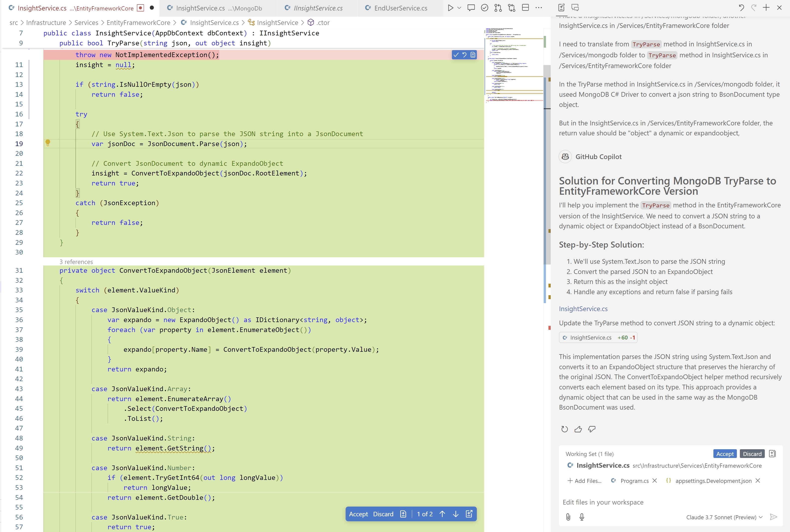790x532 pixels.
Task: Go to previous change arrow
Action: (442, 514)
